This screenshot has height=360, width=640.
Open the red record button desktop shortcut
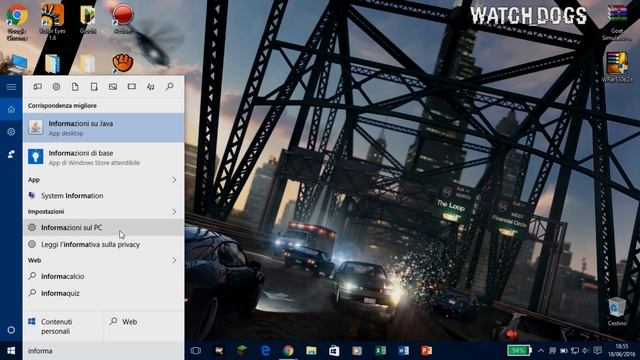click(x=123, y=18)
